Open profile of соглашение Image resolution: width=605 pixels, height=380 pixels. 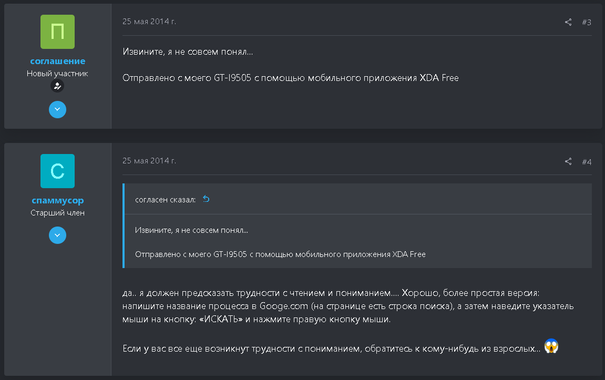click(x=57, y=61)
